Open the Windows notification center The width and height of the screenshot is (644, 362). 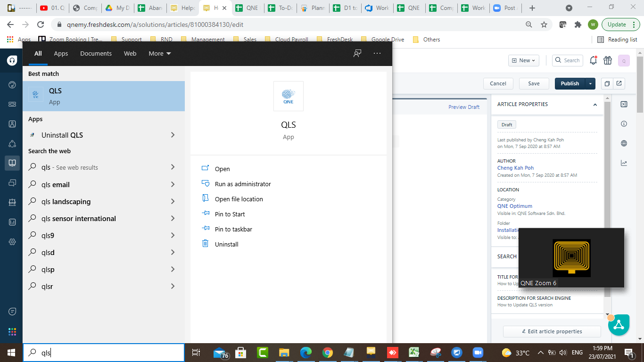[629, 353]
